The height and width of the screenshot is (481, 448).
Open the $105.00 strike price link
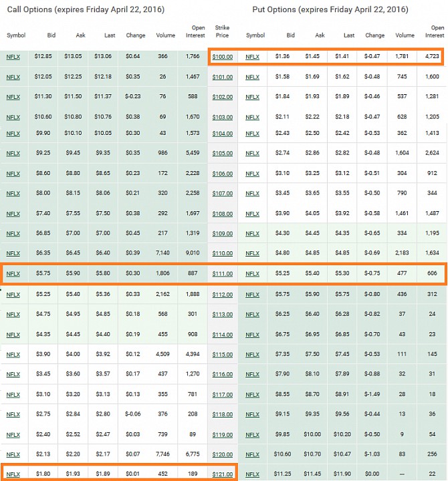[x=222, y=153]
